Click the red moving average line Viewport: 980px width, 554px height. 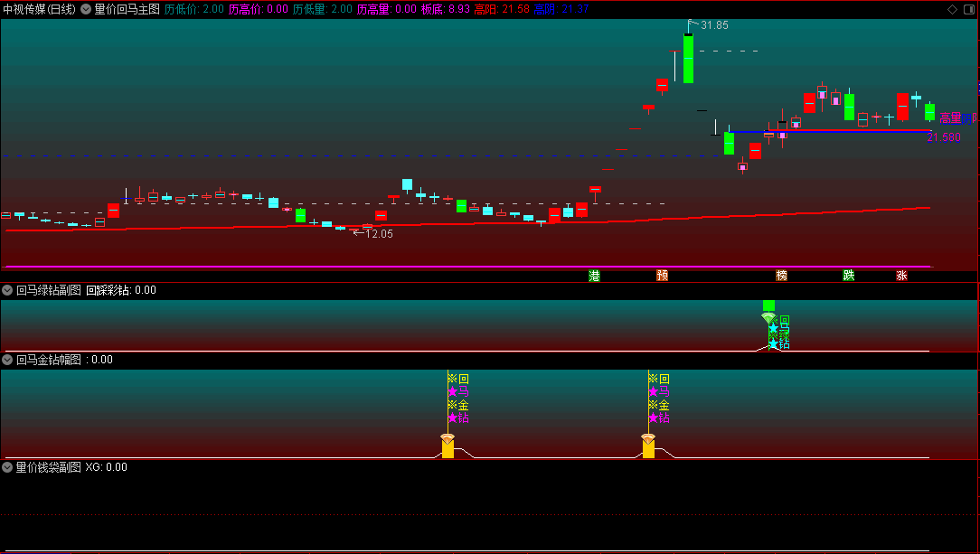[467, 221]
